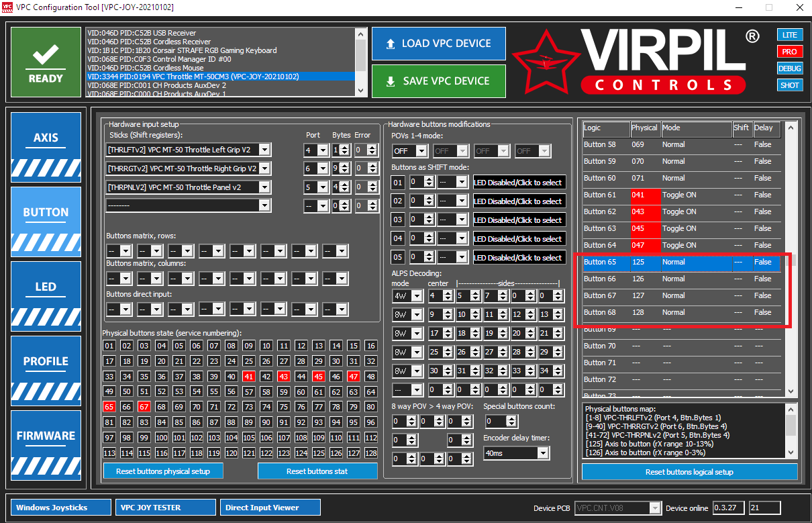The height and width of the screenshot is (523, 812).
Task: Select Button 65 row in logic table
Action: [681, 262]
